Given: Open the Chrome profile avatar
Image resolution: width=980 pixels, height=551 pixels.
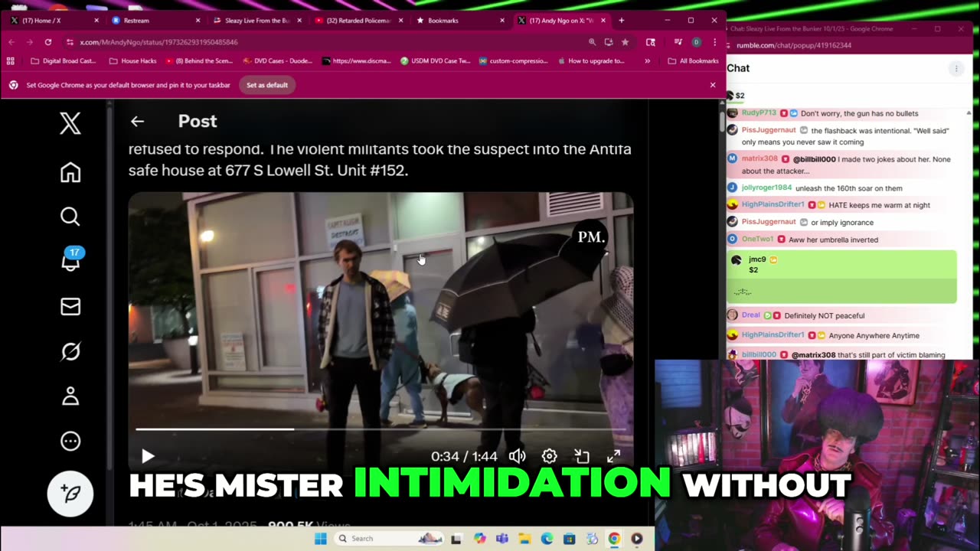Looking at the screenshot, I should click(x=696, y=42).
